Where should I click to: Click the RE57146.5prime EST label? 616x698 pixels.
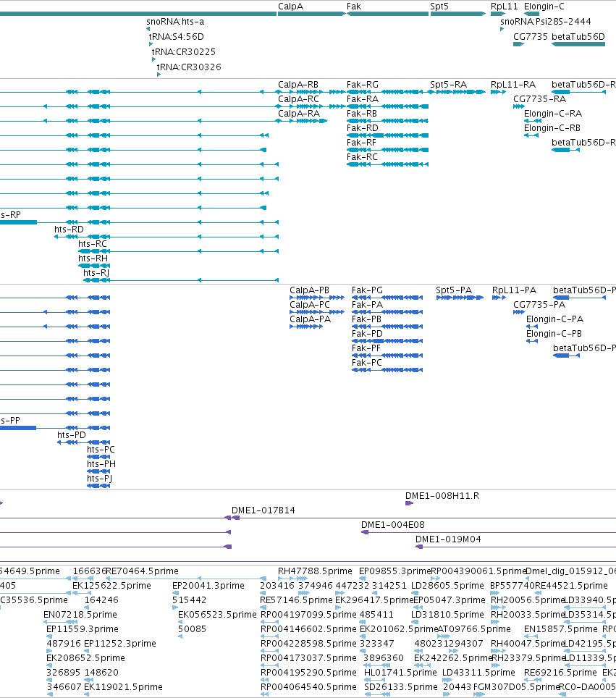297,600
